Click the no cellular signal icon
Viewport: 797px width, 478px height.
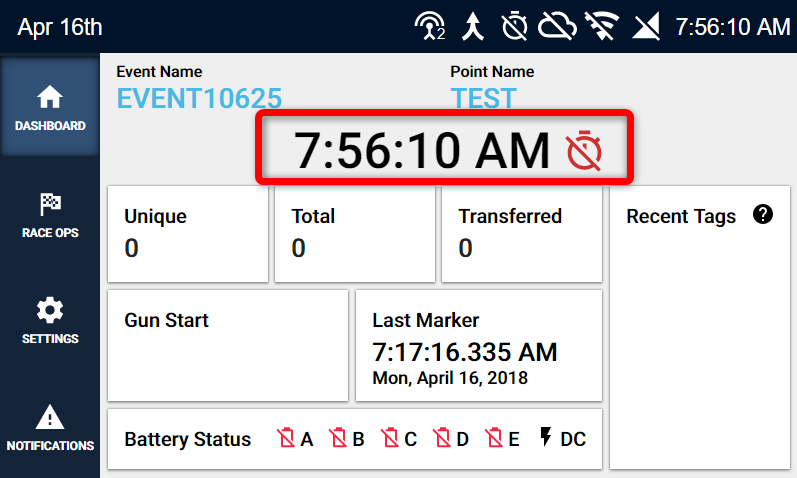[647, 27]
